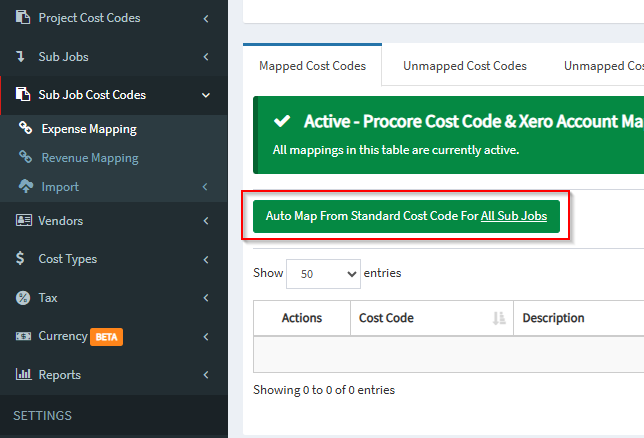The image size is (644, 438).
Task: Expand the Reports menu chevron
Action: coord(206,375)
